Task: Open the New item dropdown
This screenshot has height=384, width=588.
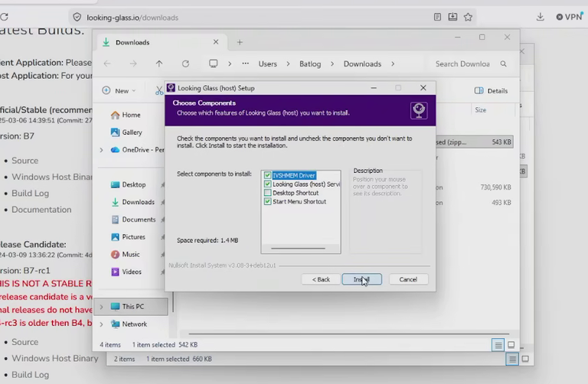Action: (119, 91)
